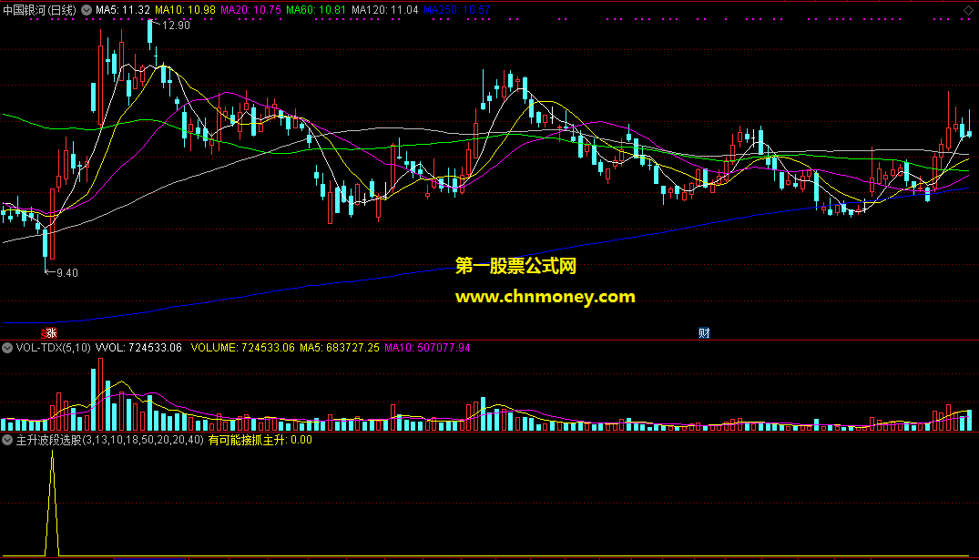The width and height of the screenshot is (979, 560).
Task: Select the 中国银河(日线) chart title
Action: (39, 10)
